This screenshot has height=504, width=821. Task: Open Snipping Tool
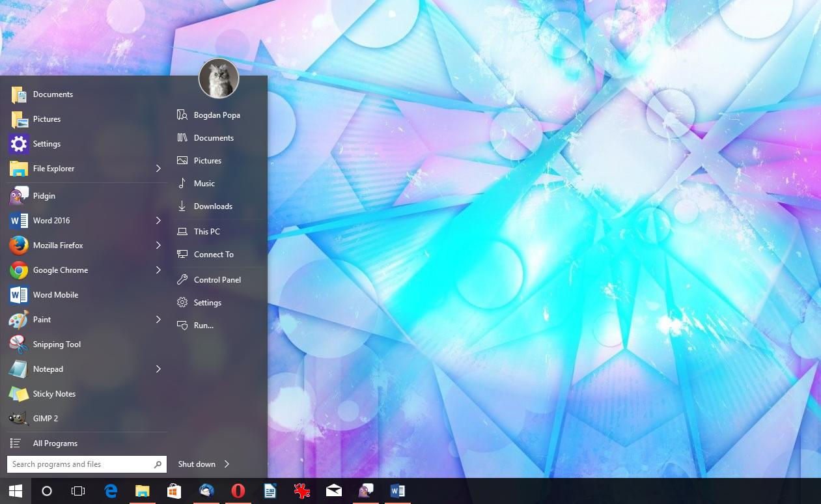87,344
